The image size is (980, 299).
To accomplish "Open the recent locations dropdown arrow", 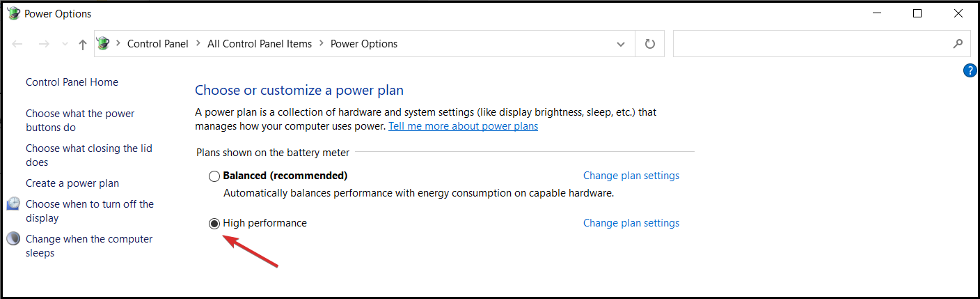I will pos(65,44).
